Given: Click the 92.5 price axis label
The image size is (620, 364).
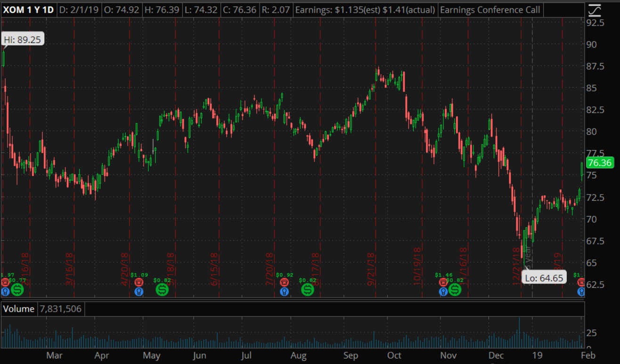Looking at the screenshot, I should pyautogui.click(x=596, y=23).
